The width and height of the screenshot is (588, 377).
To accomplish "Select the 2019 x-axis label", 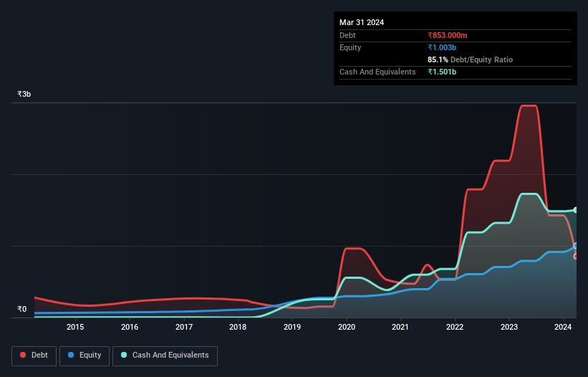I will click(x=292, y=327).
